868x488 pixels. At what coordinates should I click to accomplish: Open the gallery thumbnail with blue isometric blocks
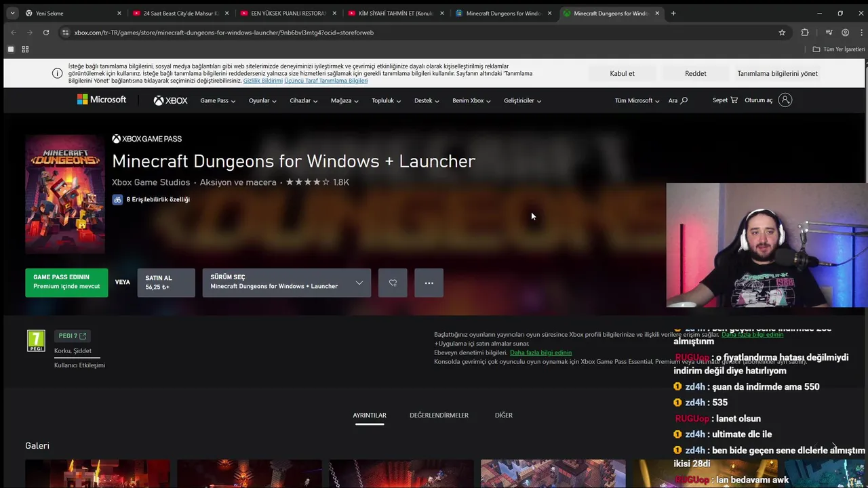553,474
